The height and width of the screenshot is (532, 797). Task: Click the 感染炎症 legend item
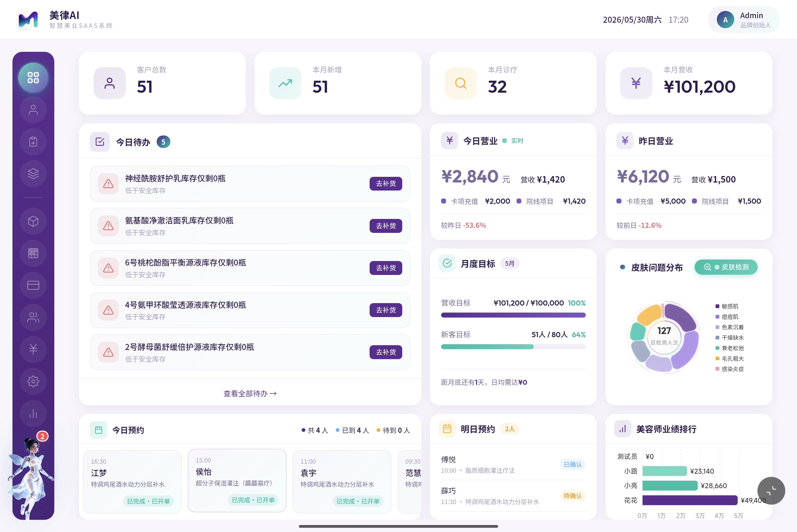point(730,369)
